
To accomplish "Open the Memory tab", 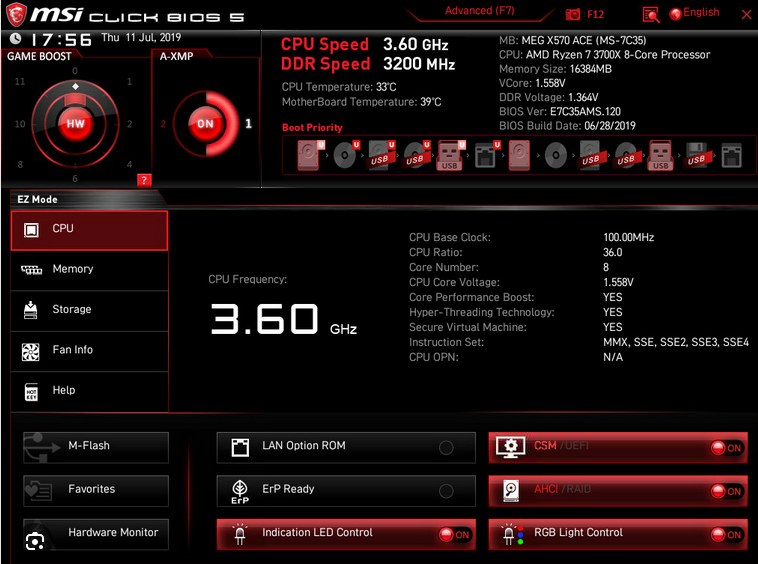I will click(89, 270).
